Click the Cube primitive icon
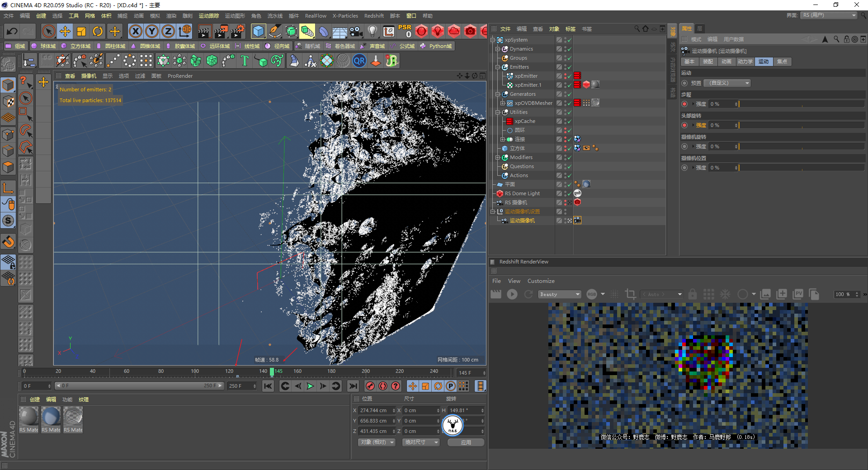 (258, 31)
